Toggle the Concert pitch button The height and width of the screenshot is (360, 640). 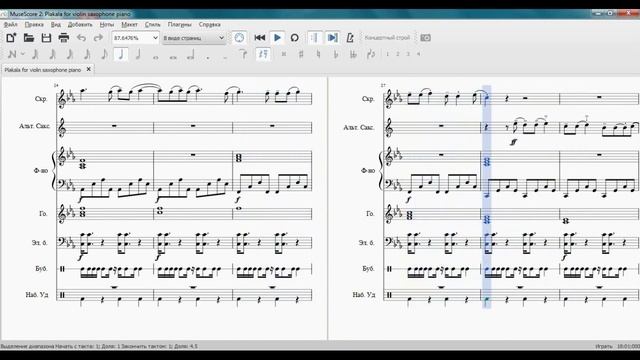[387, 38]
